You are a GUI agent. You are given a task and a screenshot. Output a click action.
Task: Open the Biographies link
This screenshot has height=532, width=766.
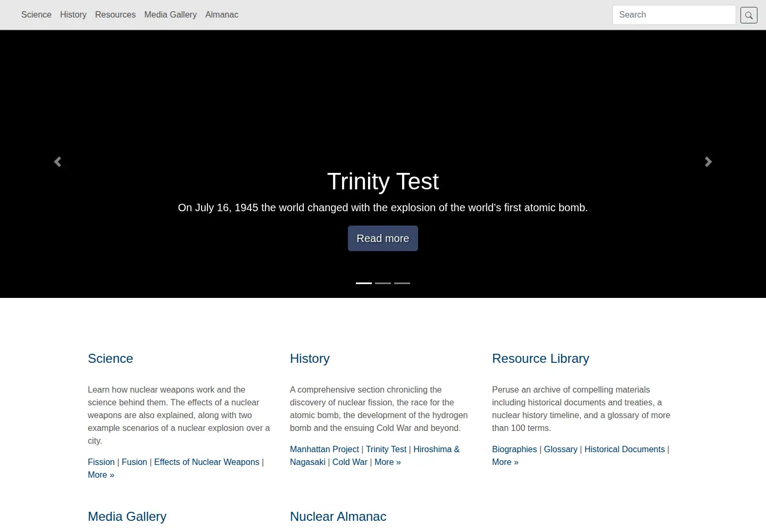click(514, 450)
